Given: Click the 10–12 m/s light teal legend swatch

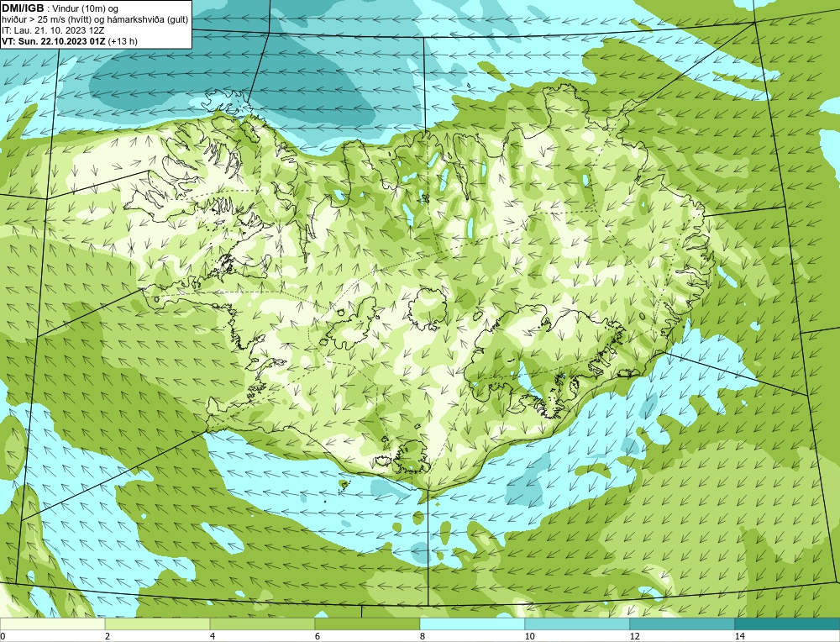Looking at the screenshot, I should [x=578, y=624].
